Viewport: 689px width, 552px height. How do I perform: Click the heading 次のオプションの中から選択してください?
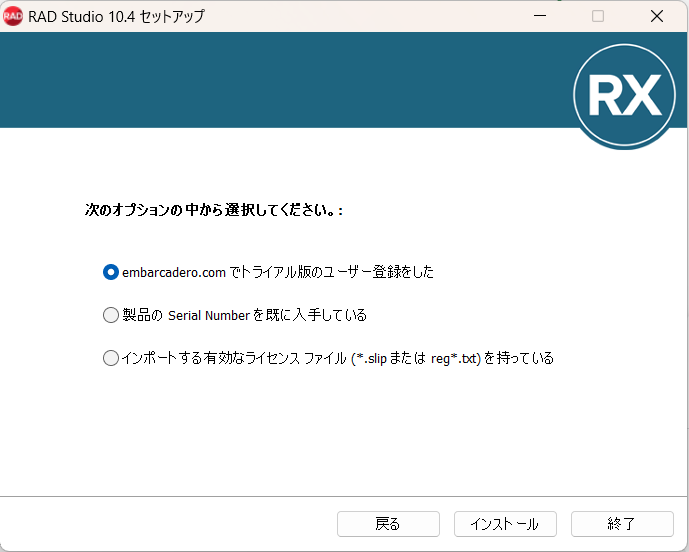click(214, 210)
